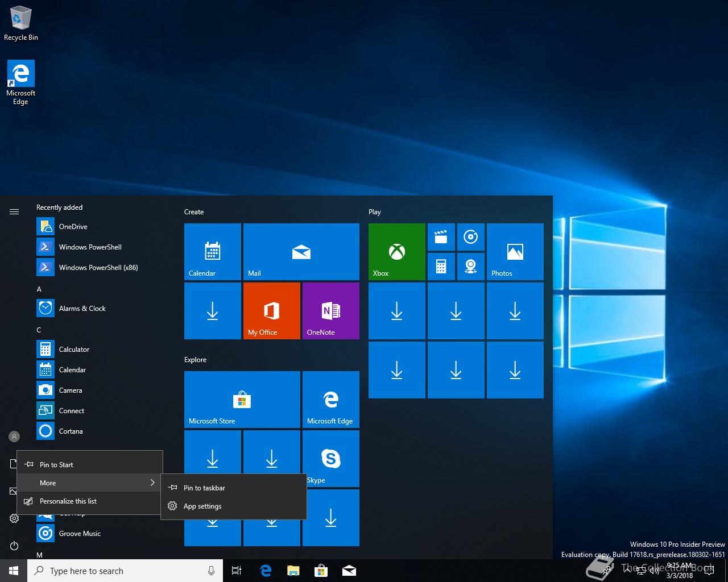Open the Xbox tile
This screenshot has height=582, width=728.
point(397,252)
